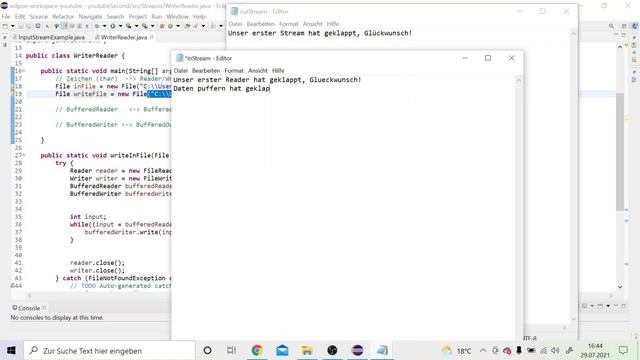Open the Refactor menu in Eclipse

click(63, 16)
